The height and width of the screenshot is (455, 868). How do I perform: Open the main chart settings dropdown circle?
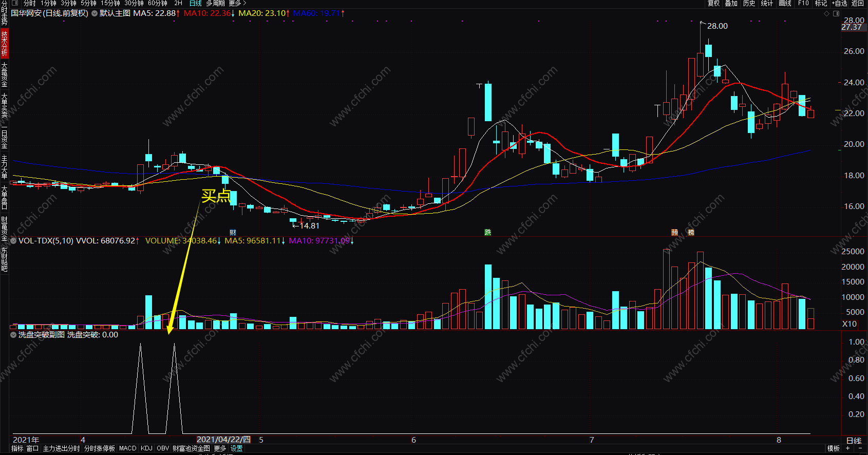click(95, 13)
